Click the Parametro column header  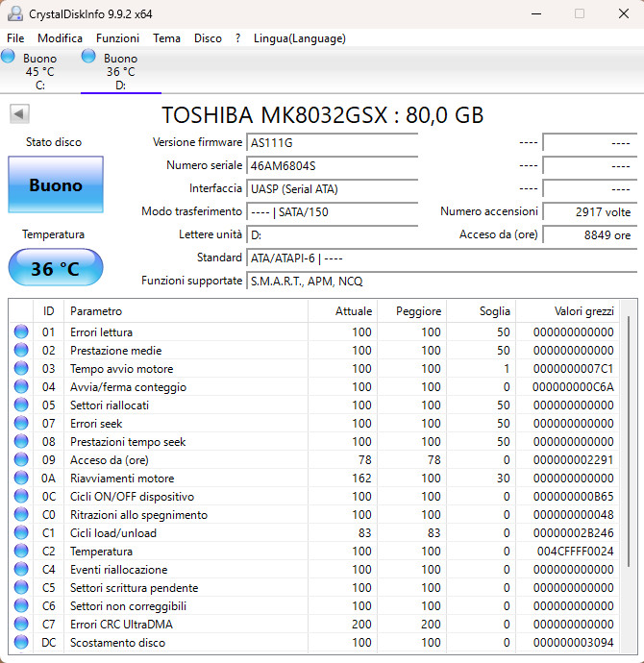click(186, 311)
